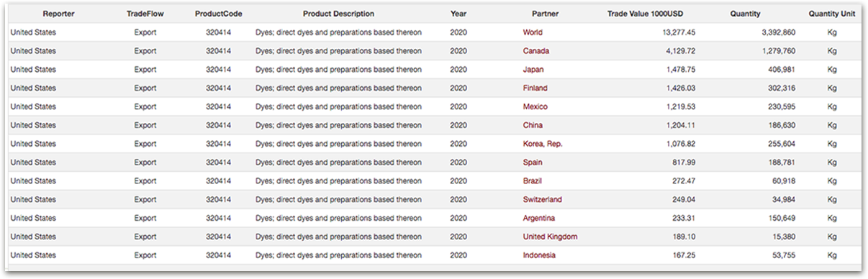Image resolution: width=868 pixels, height=279 pixels.
Task: Open the Finland partner link
Action: (535, 88)
